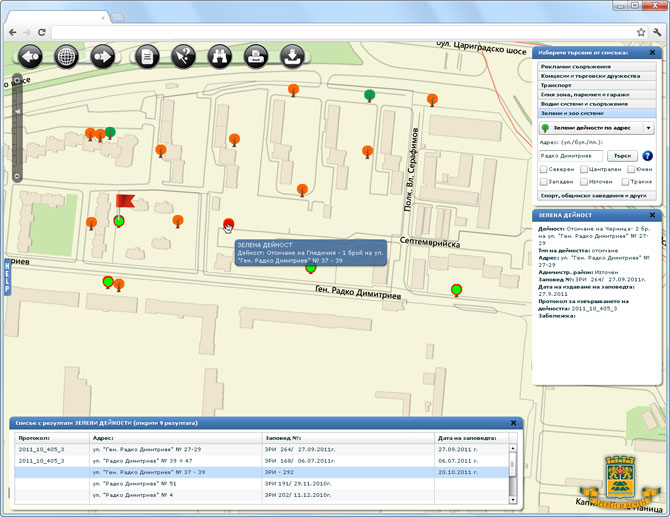Click the zoom-out button at slider bottom
The image size is (670, 517).
click(x=17, y=176)
